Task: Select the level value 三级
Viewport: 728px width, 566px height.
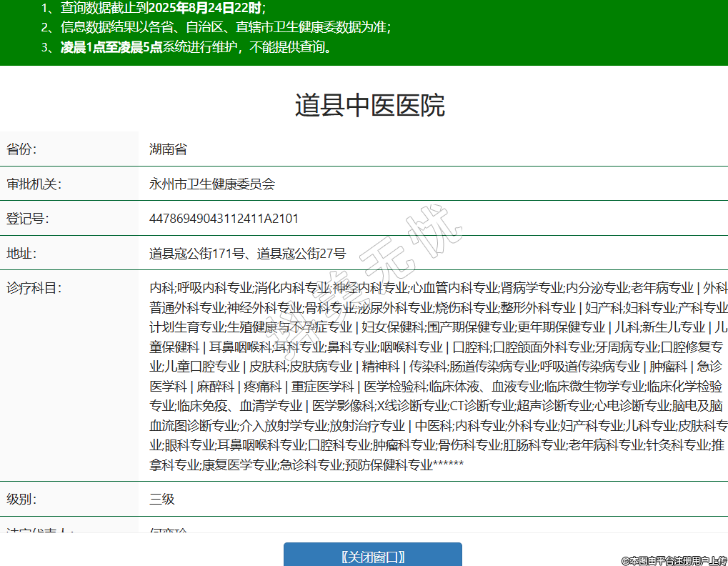Action: (x=161, y=499)
